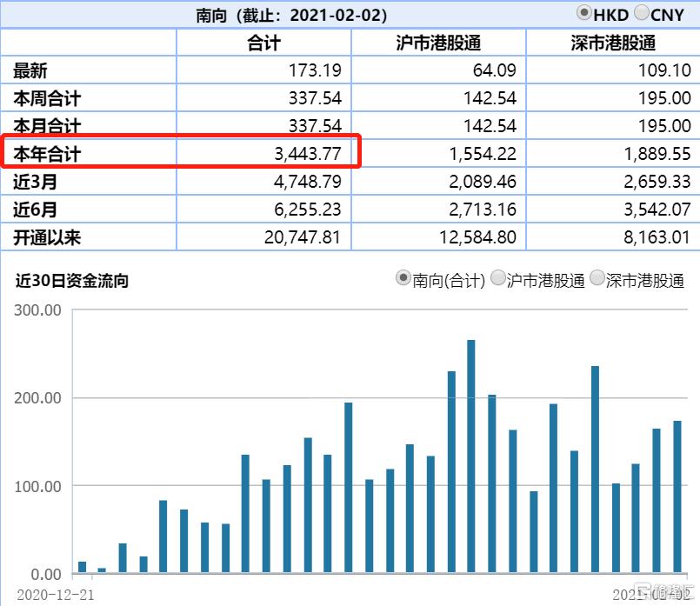Click the 最新 row label
Screen dimensions: 700x606
(x=30, y=71)
